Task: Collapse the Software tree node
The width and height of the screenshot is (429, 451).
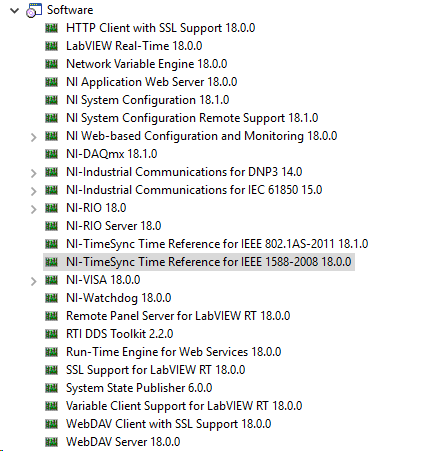Action: click(14, 11)
